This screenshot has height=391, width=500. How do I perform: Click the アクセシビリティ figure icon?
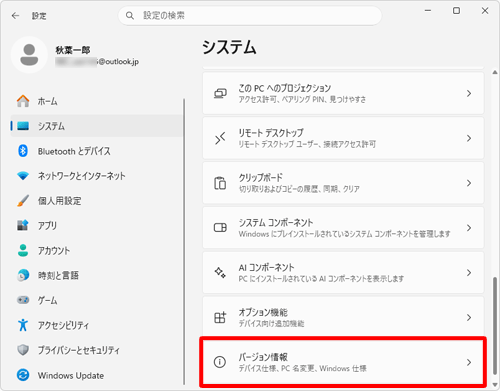(23, 325)
